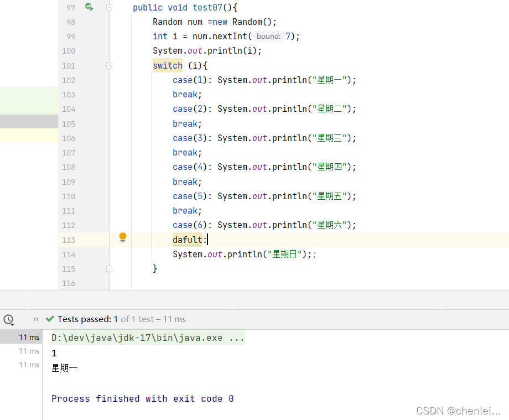
Task: Click the 'break;' statement on line 103
Action: pyautogui.click(x=187, y=95)
